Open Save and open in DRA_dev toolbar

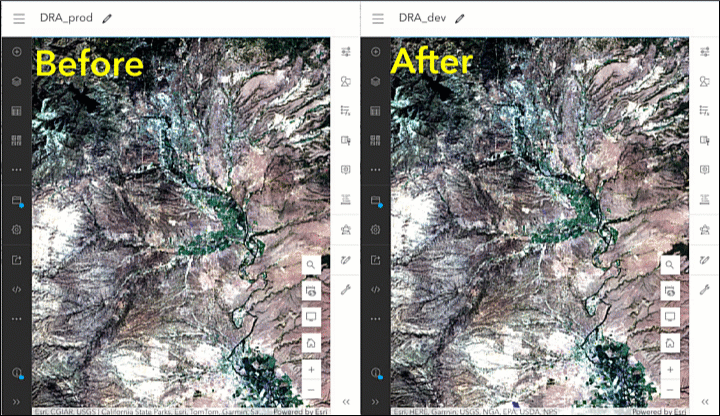376,201
